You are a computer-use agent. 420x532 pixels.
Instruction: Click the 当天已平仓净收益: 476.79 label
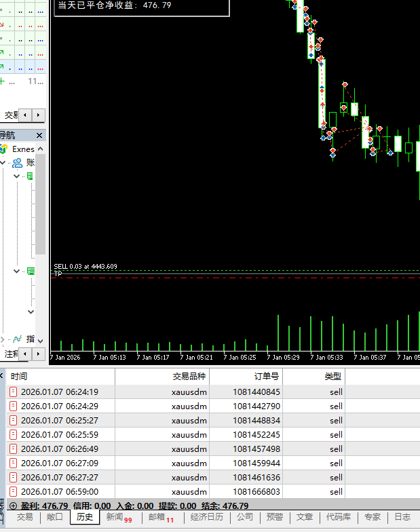[x=115, y=5]
